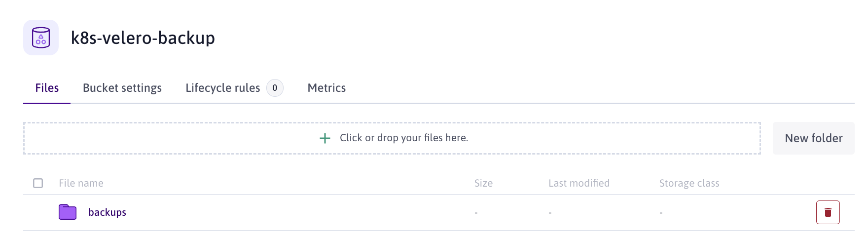The height and width of the screenshot is (239, 868).
Task: Click the Last modified column header
Action: tap(579, 183)
